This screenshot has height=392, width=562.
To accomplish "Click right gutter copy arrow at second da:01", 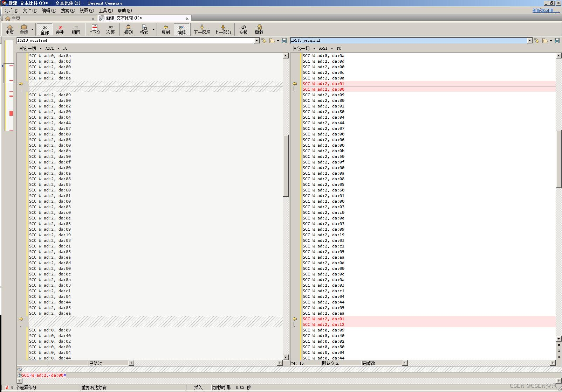I will 295,319.
